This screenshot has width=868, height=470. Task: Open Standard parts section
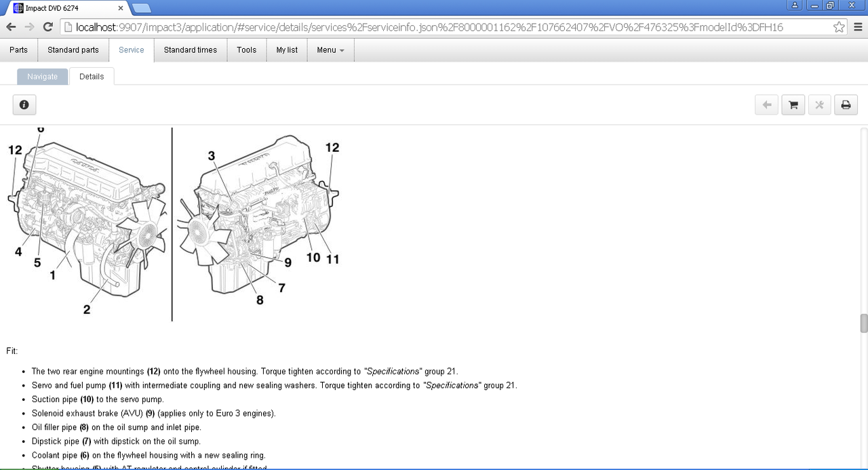(73, 50)
